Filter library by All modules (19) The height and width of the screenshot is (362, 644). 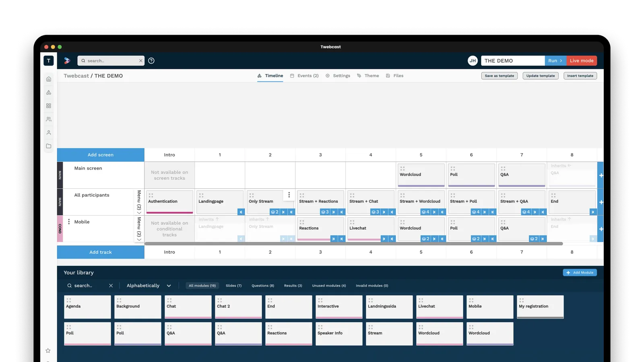click(x=202, y=286)
